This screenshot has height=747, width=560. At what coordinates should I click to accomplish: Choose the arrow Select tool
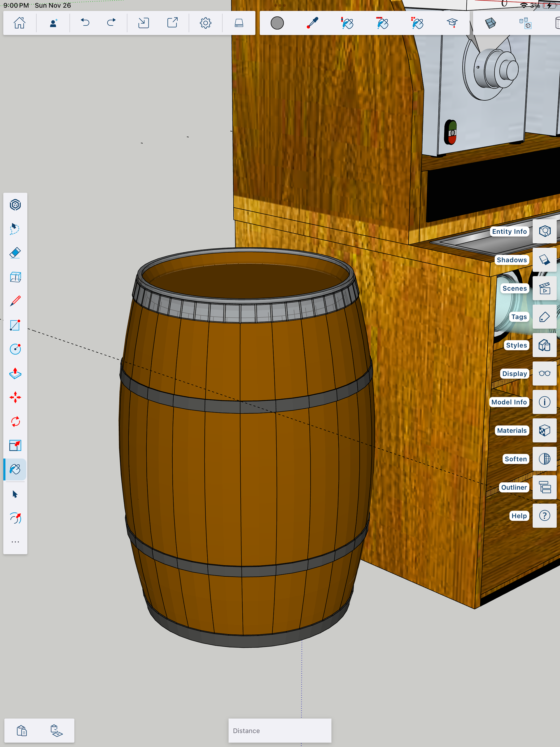click(x=15, y=494)
